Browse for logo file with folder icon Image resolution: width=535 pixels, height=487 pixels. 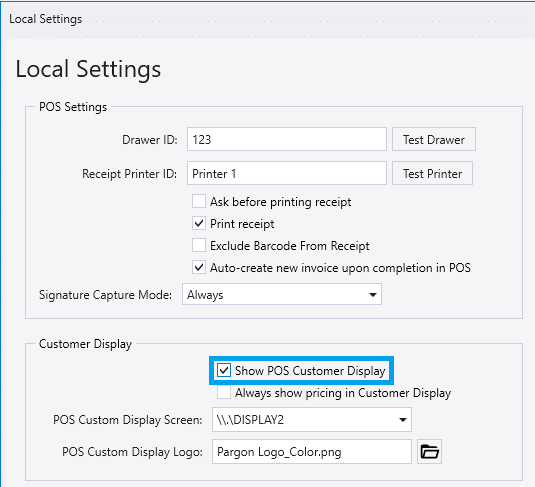tap(429, 452)
